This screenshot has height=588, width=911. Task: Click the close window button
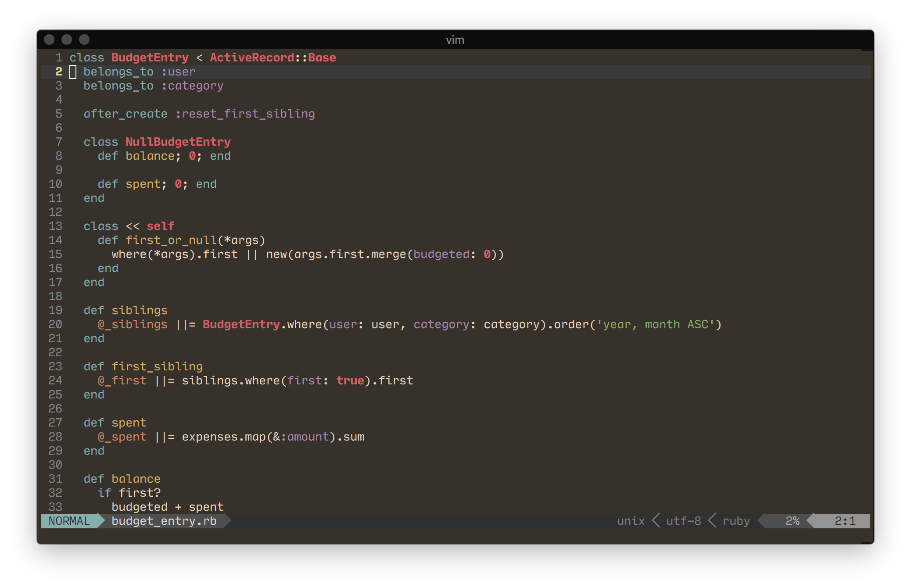coord(49,39)
